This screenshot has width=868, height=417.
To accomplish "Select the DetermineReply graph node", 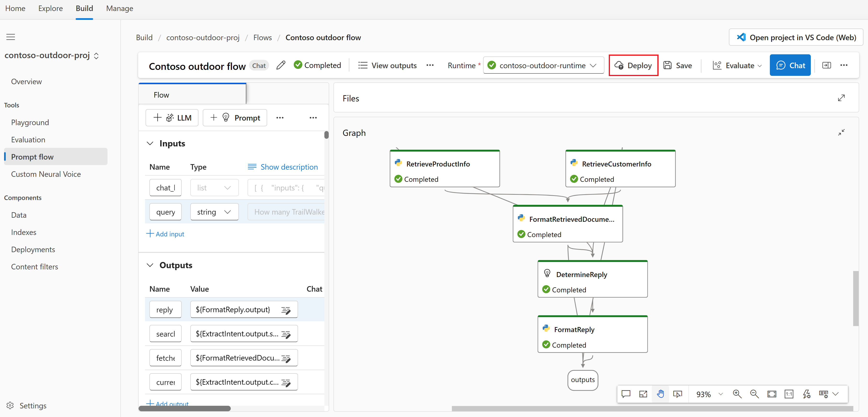I will pyautogui.click(x=592, y=279).
